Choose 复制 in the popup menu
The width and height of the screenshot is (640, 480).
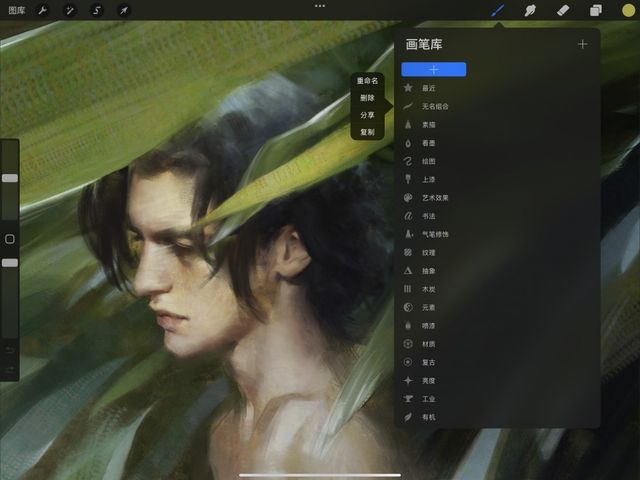[x=367, y=132]
